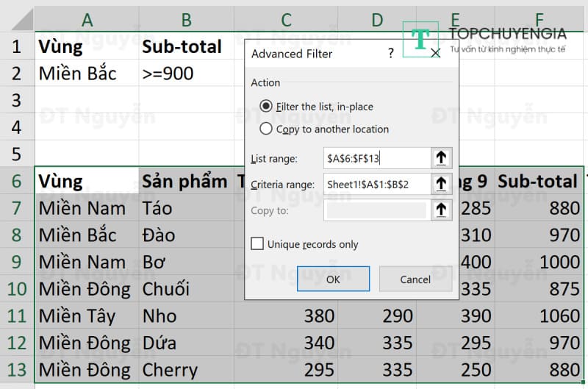Select row 11 header

pyautogui.click(x=16, y=315)
